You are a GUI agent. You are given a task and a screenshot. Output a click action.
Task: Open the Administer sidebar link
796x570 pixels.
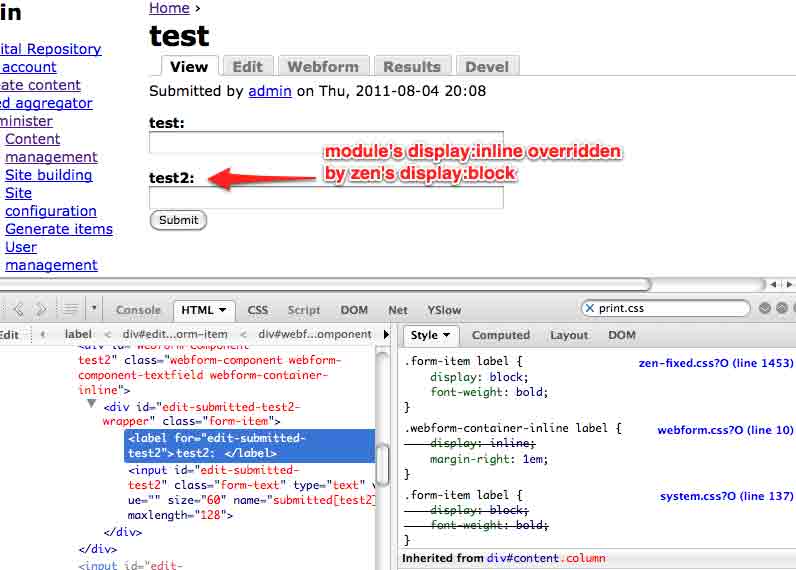tap(26, 121)
